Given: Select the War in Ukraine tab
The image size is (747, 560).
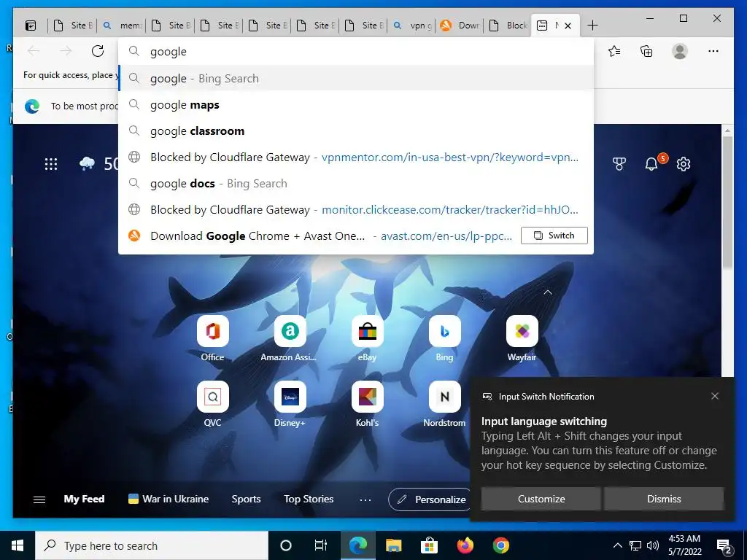Looking at the screenshot, I should pos(169,499).
